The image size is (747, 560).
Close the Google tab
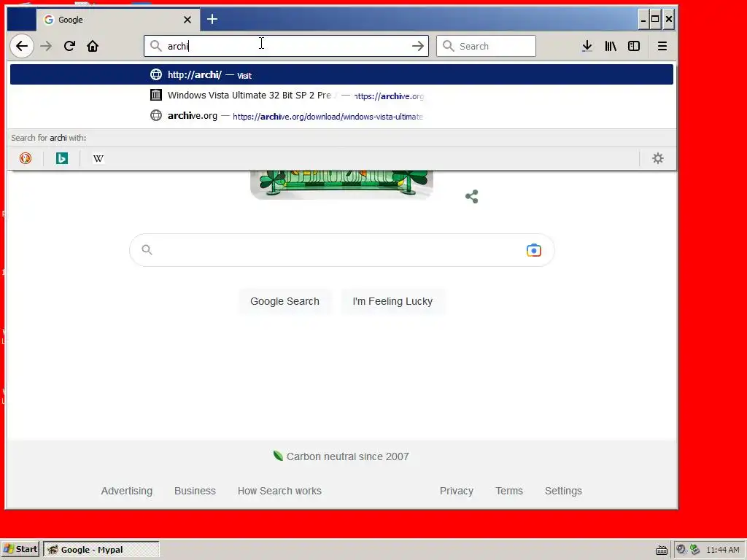coord(187,20)
